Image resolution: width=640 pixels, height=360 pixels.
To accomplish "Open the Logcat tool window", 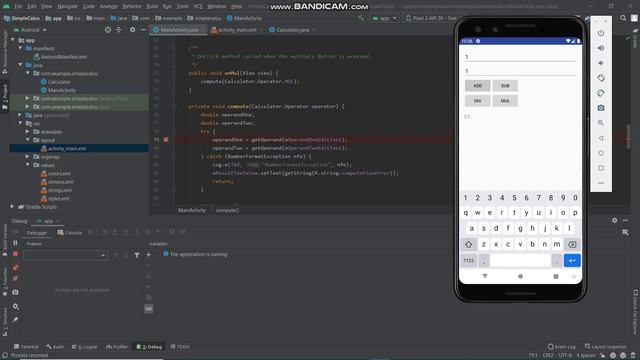I will [x=84, y=347].
